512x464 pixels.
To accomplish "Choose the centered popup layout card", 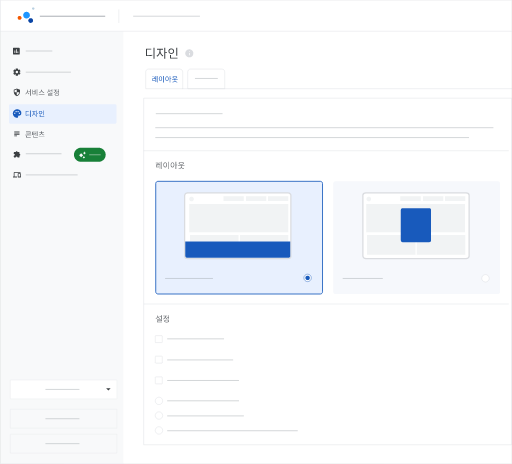I will point(416,238).
